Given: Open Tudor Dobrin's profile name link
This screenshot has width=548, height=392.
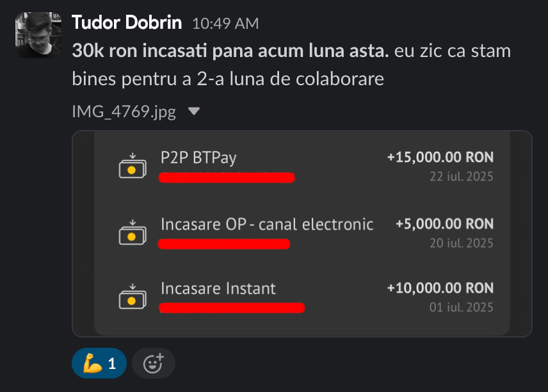Looking at the screenshot, I should [127, 22].
